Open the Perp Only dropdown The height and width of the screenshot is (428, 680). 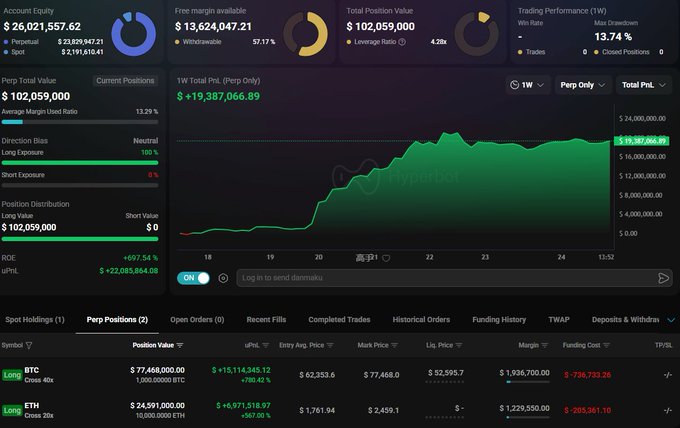tap(583, 85)
